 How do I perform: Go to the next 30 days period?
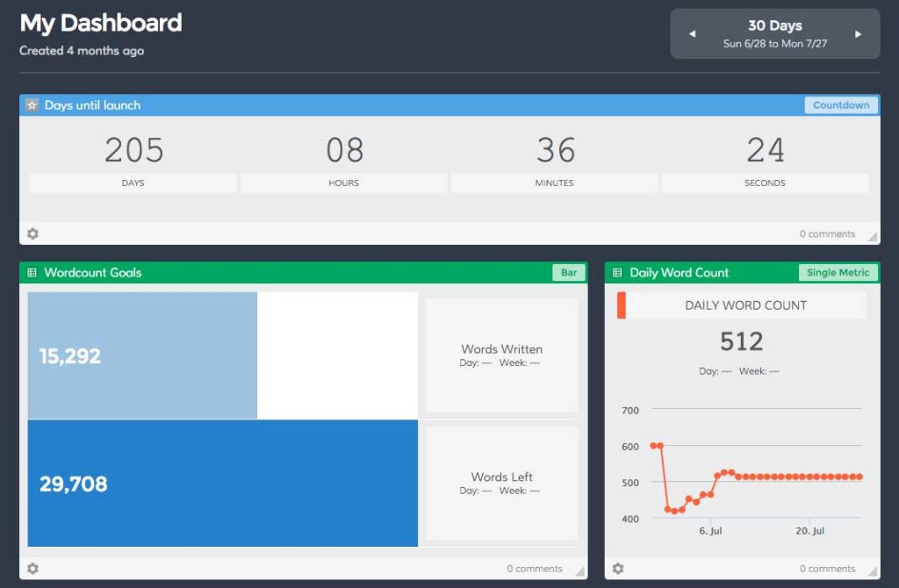click(859, 34)
